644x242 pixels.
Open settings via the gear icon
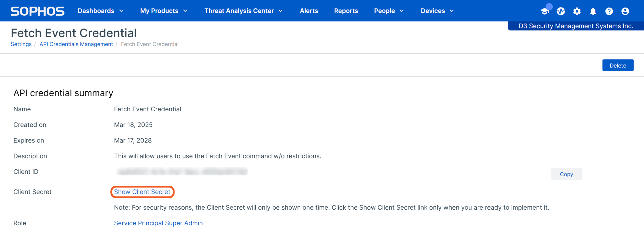[577, 11]
